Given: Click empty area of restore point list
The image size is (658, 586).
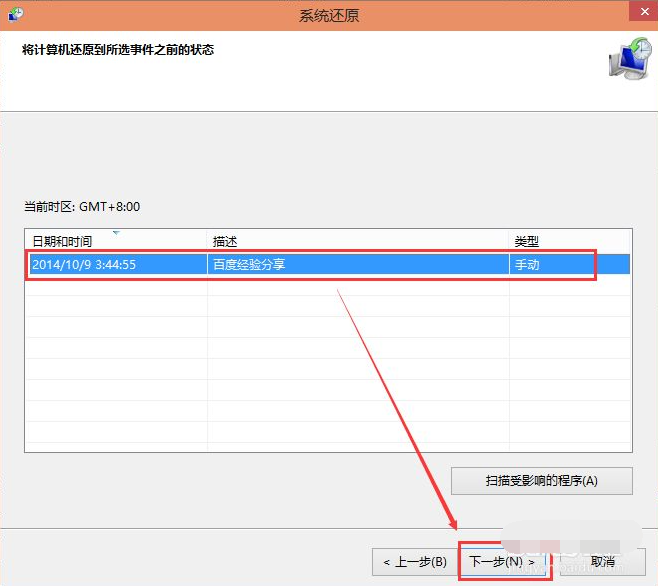Looking at the screenshot, I should (328, 363).
